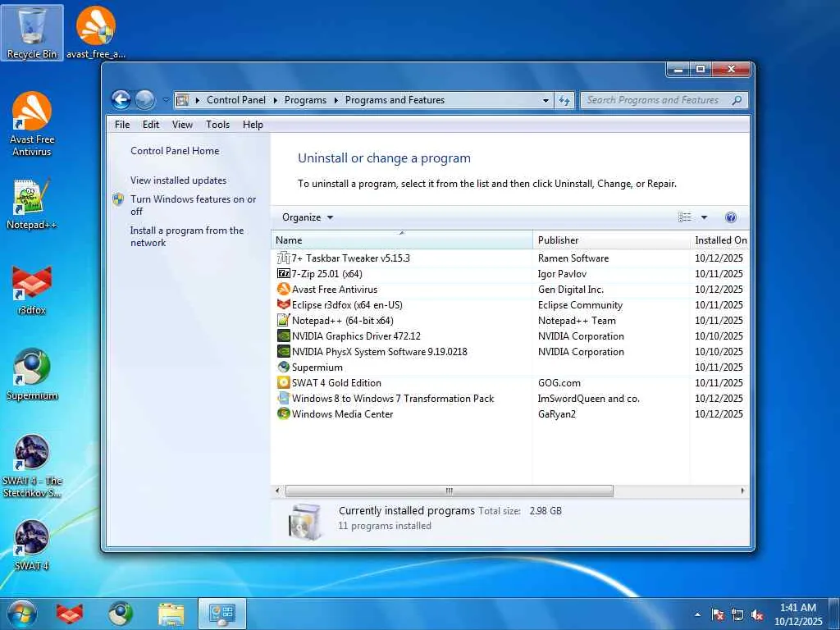Image resolution: width=840 pixels, height=630 pixels.
Task: Click the 7+ Taskbar Tweaker program icon
Action: 283,258
